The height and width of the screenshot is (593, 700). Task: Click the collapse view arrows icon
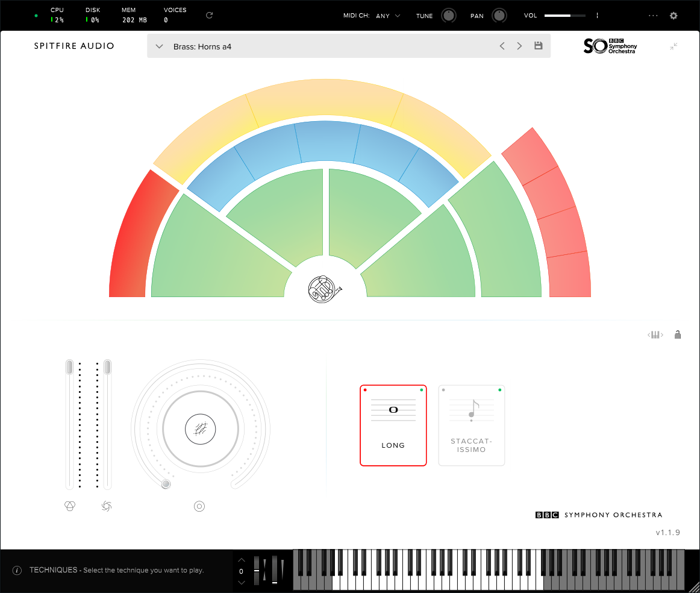pyautogui.click(x=673, y=46)
